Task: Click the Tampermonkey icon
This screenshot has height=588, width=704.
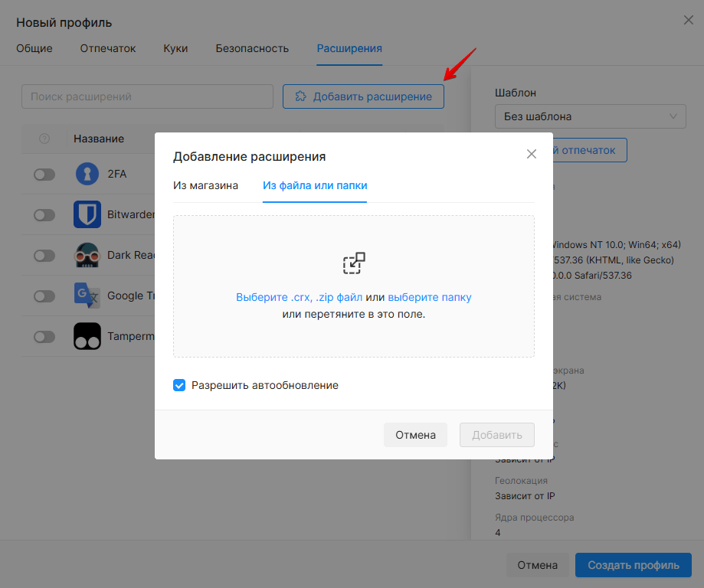Action: coord(87,336)
